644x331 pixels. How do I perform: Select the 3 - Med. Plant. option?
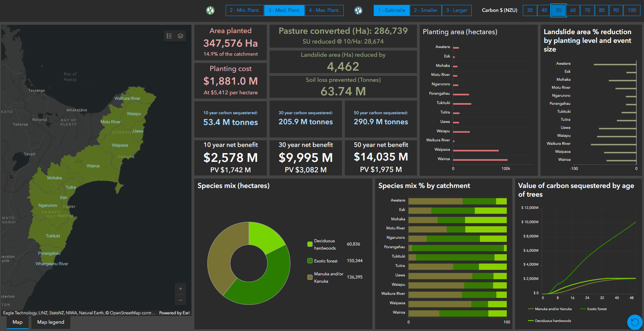284,10
